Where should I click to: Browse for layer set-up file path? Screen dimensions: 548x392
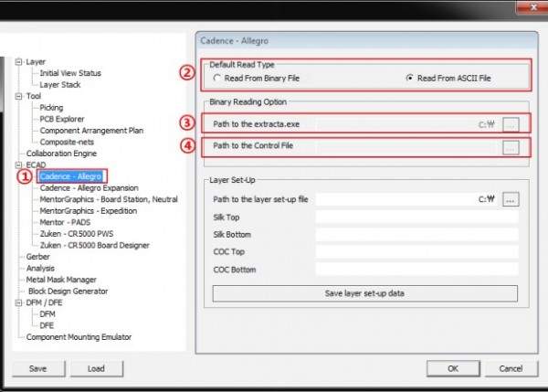tap(511, 198)
